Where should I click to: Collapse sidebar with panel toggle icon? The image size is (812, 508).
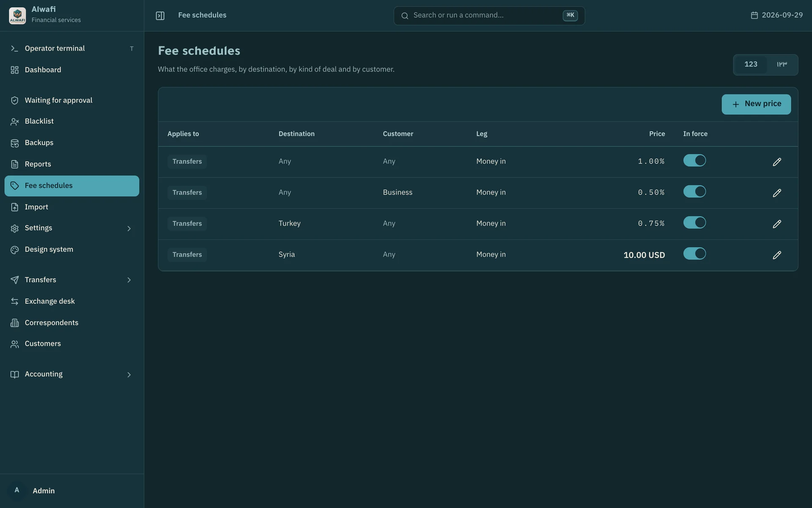[x=160, y=16]
